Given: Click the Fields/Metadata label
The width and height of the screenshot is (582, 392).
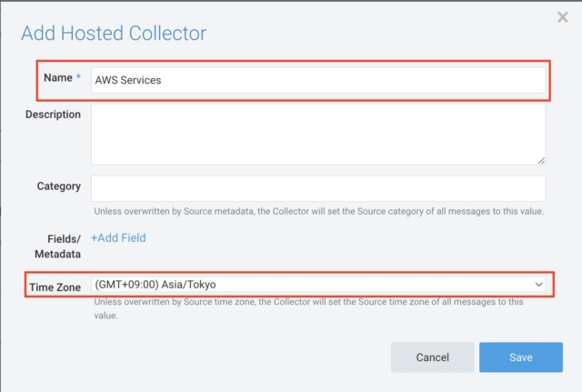Looking at the screenshot, I should click(x=58, y=246).
